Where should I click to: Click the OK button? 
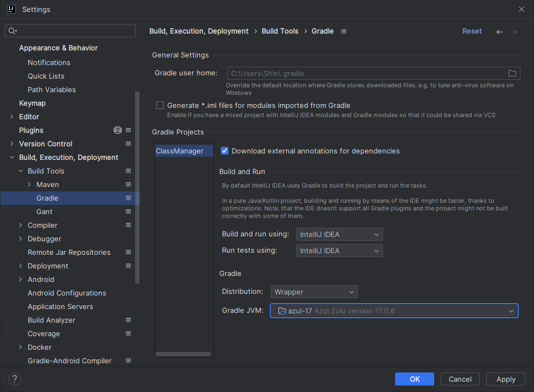tap(415, 379)
